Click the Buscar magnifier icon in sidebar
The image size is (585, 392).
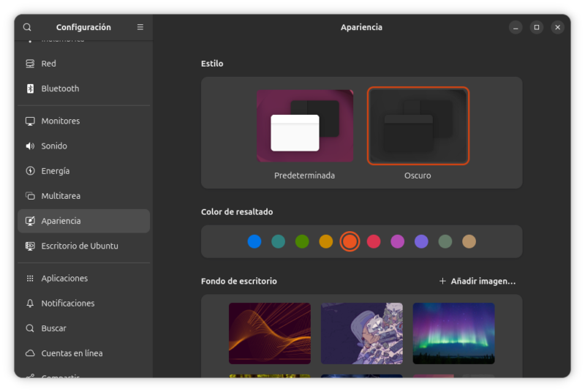pyautogui.click(x=30, y=328)
